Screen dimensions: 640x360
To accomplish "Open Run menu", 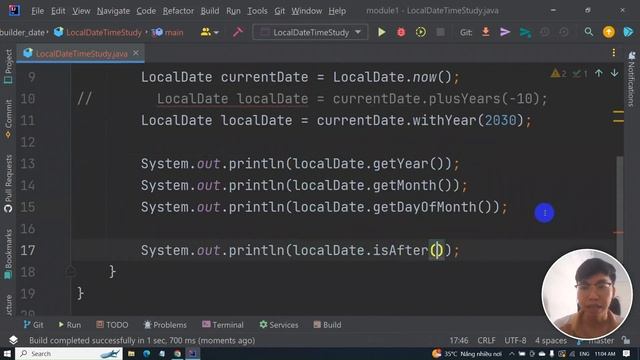I will point(233,11).
